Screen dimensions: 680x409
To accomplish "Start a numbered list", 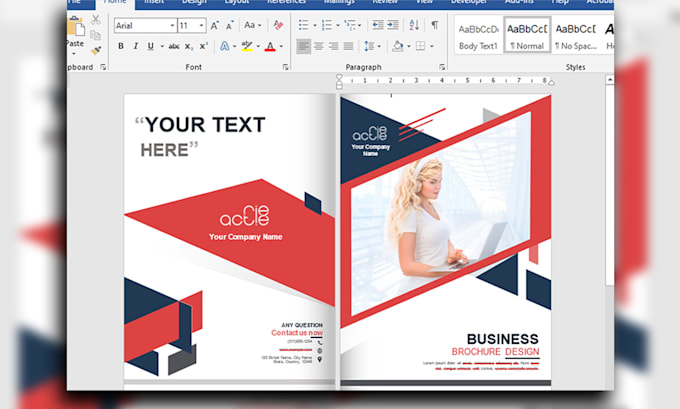I will pos(327,25).
